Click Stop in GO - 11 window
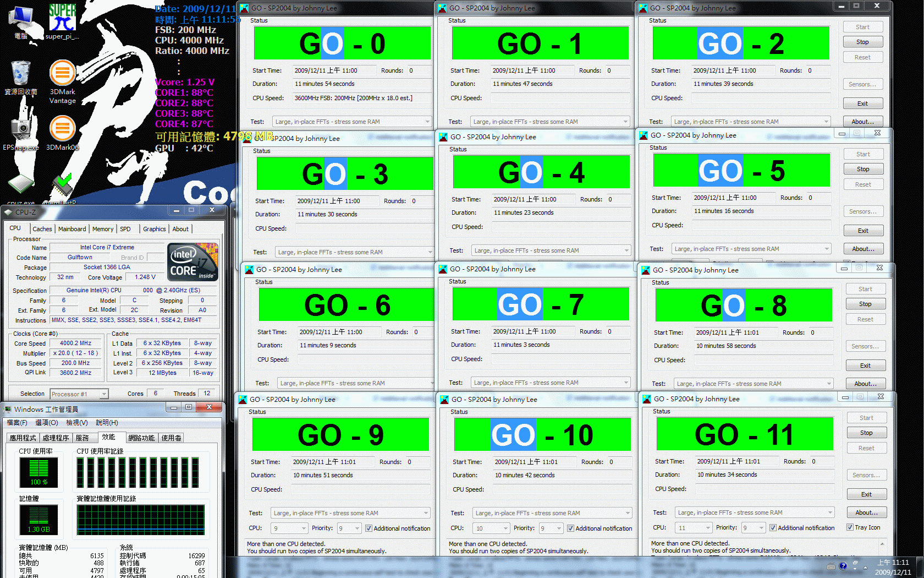This screenshot has height=578, width=924. point(866,433)
